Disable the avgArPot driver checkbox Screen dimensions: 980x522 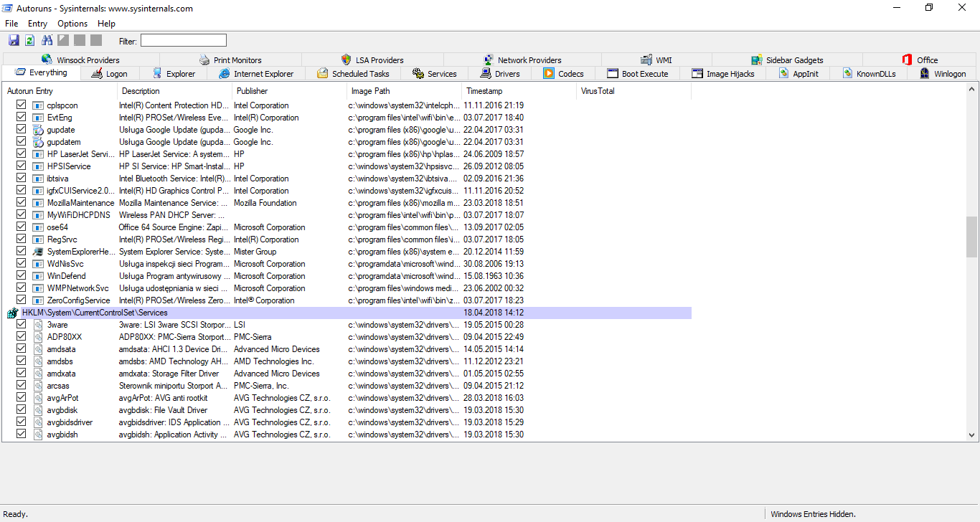click(x=21, y=398)
